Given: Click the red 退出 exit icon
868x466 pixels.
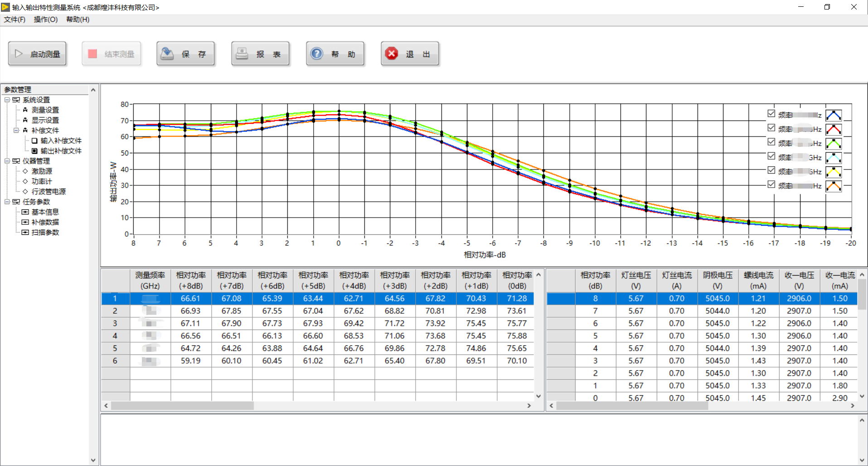Looking at the screenshot, I should tap(391, 54).
